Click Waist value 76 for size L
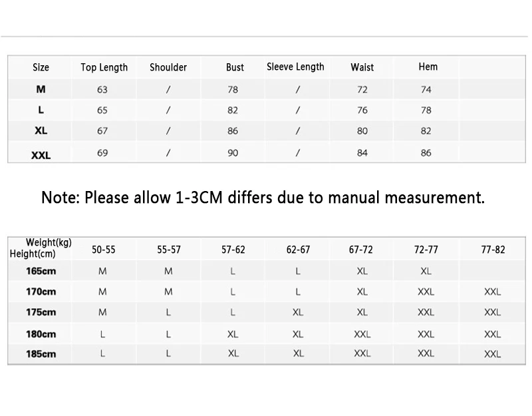Screen dimensions: 532x416 tap(362, 110)
